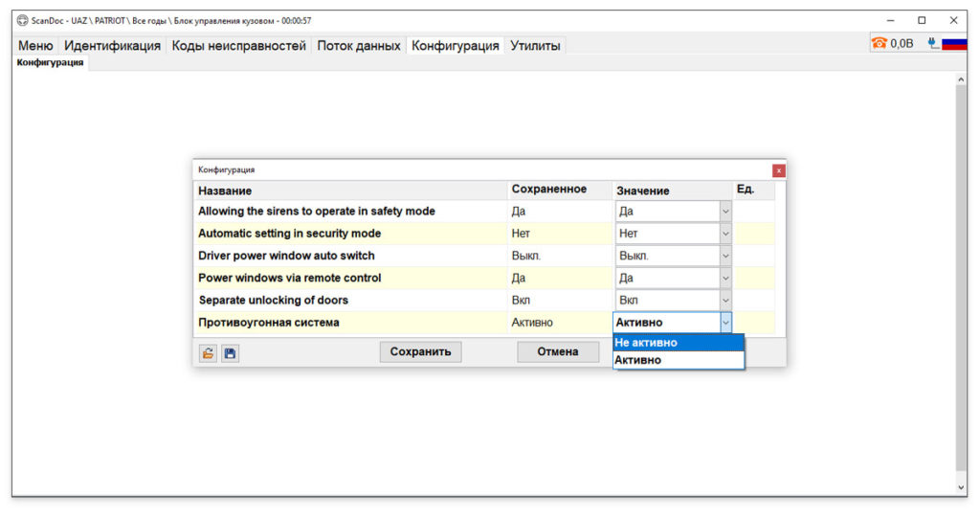Open Поток данных menu item
980x517 pixels.
coord(359,46)
